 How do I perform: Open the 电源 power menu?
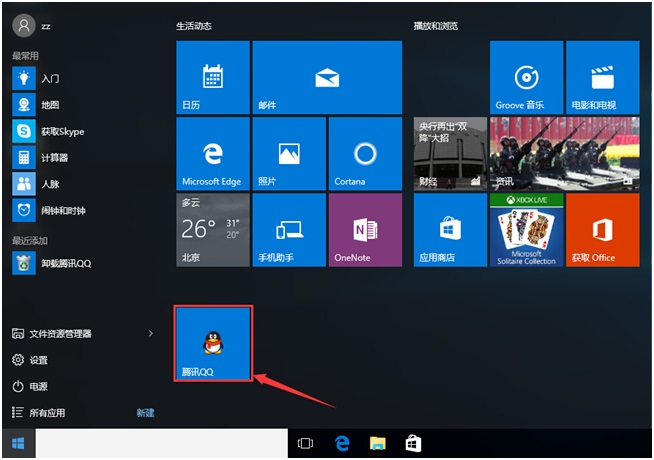[30, 386]
